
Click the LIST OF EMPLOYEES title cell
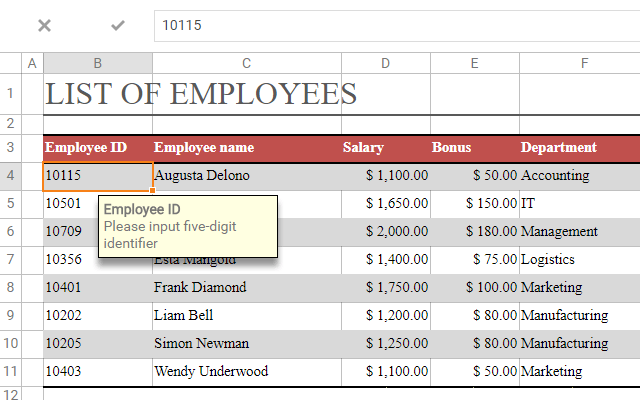pos(200,94)
